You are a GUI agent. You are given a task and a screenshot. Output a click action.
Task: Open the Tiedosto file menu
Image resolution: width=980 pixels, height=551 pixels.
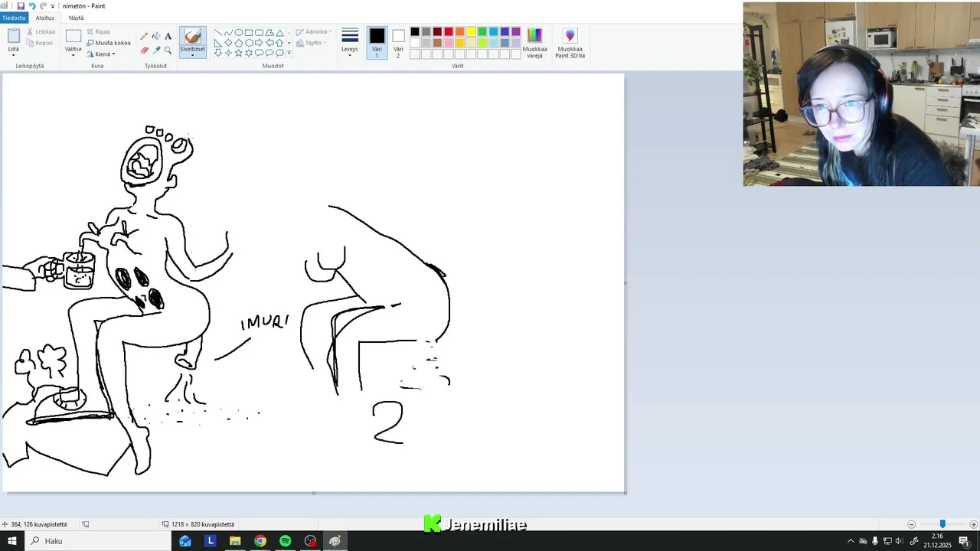[14, 18]
